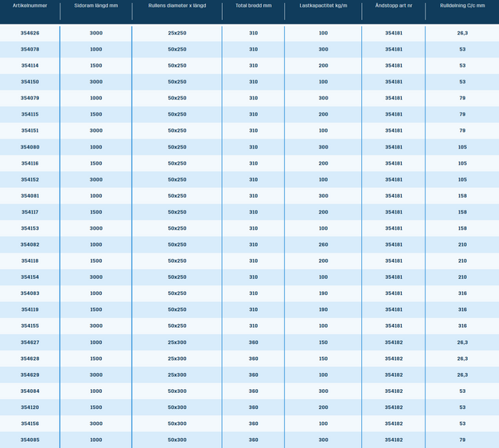Click roller pitch 26,3 in row 354629
The height and width of the screenshot is (448, 499).
[x=462, y=374]
